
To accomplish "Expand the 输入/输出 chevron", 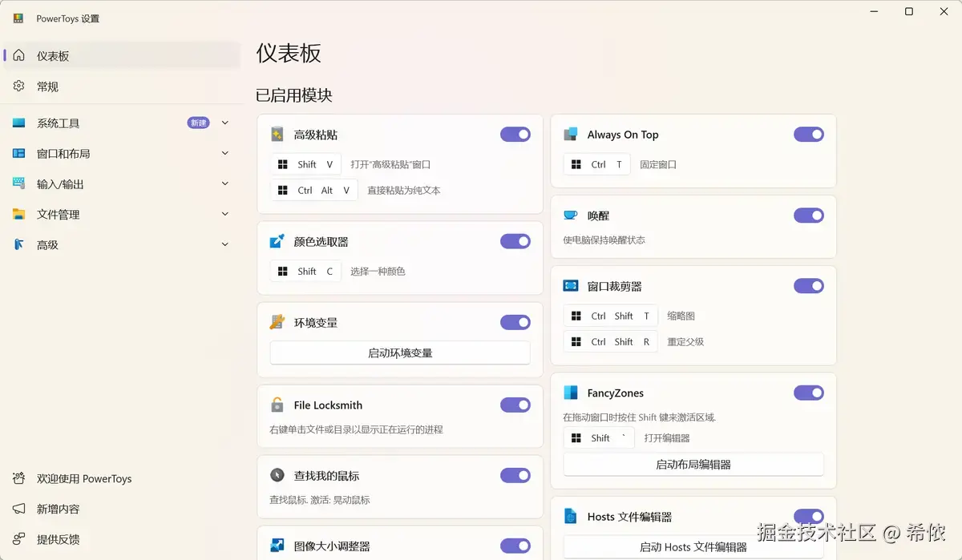I will (x=225, y=183).
